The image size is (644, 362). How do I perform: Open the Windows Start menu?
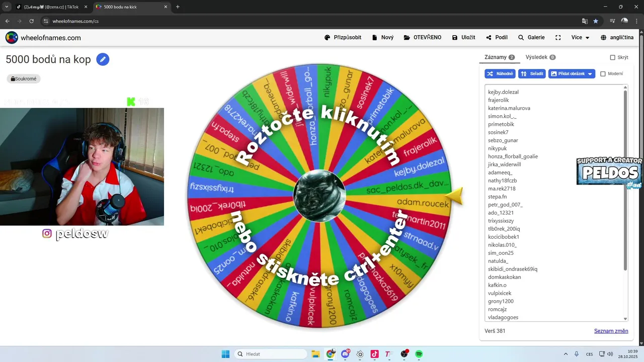(x=225, y=354)
